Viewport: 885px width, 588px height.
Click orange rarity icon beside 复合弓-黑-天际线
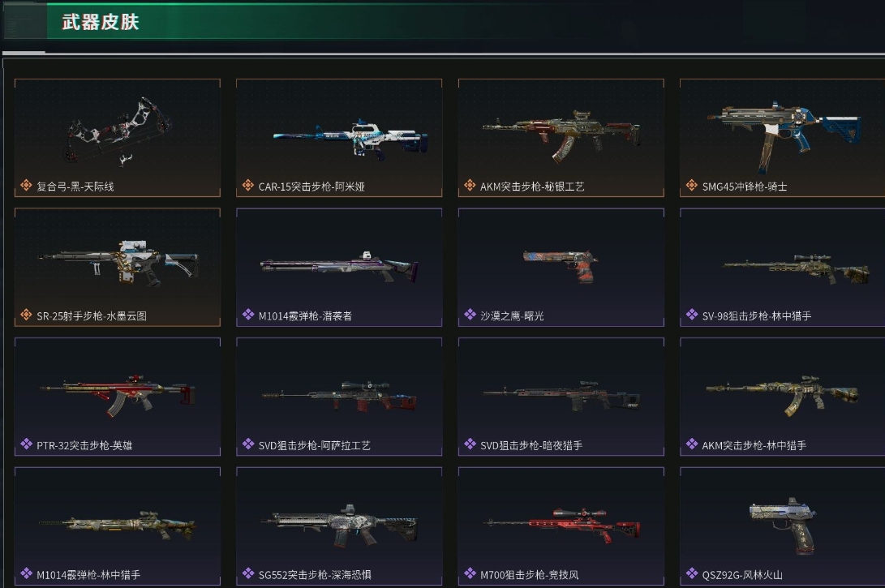click(x=26, y=185)
